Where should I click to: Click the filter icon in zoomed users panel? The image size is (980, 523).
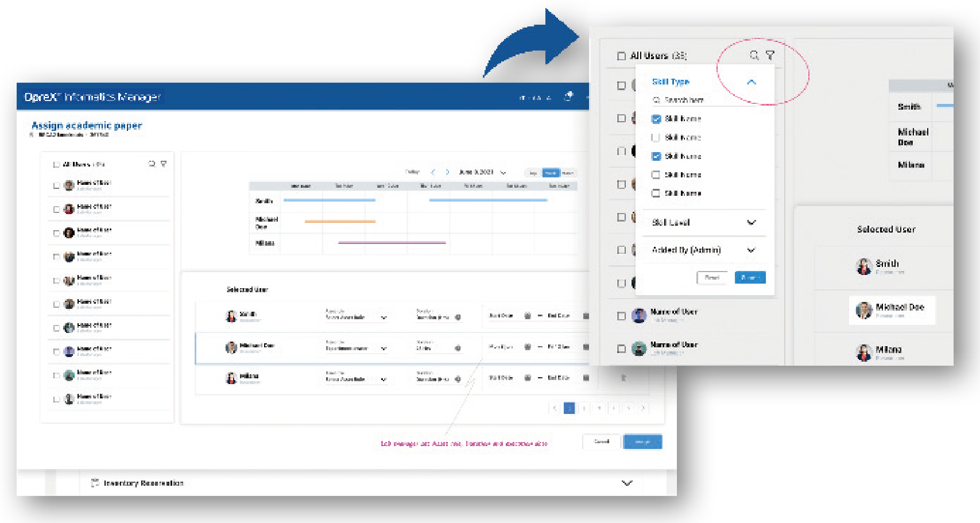pyautogui.click(x=770, y=55)
